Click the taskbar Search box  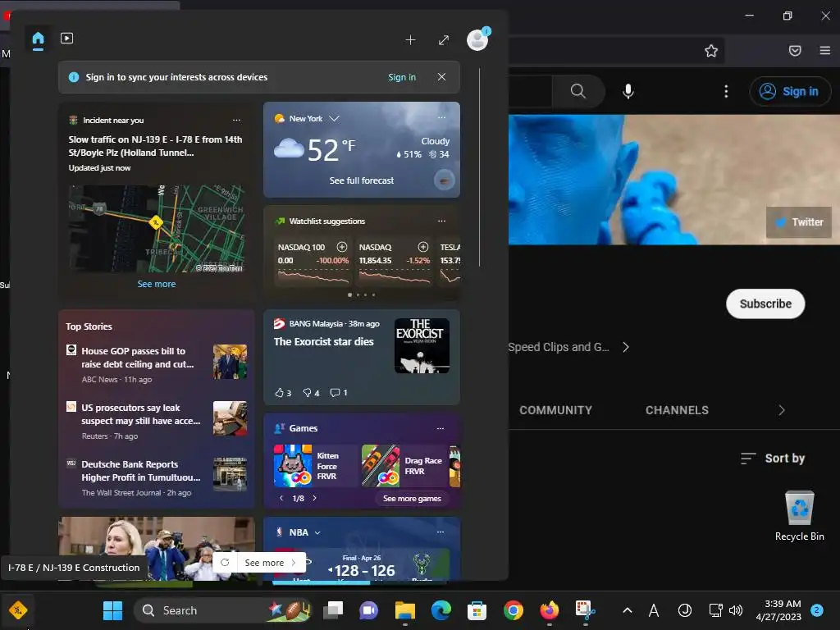click(222, 610)
